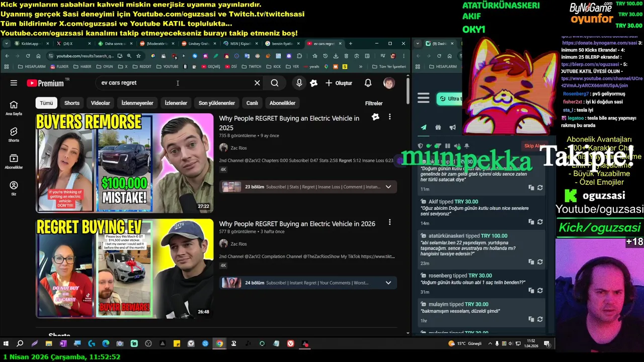Open Zac Rios channel under 2025 video

238,148
